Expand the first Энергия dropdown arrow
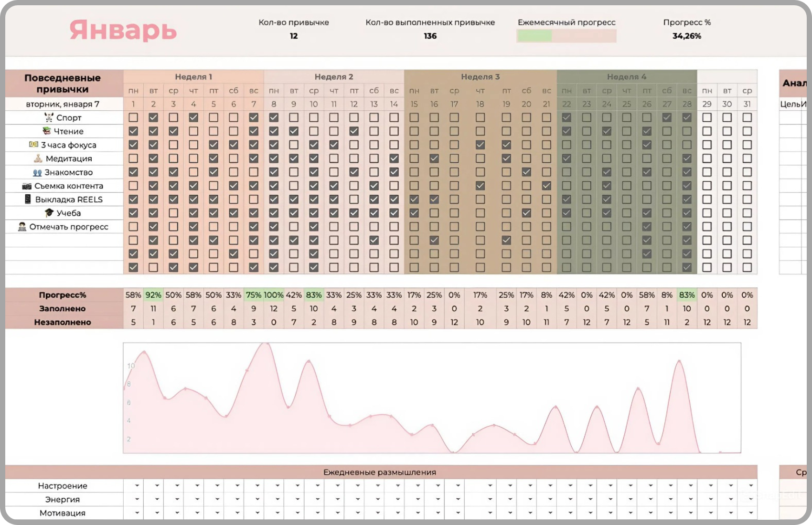This screenshot has height=525, width=812. [x=137, y=499]
